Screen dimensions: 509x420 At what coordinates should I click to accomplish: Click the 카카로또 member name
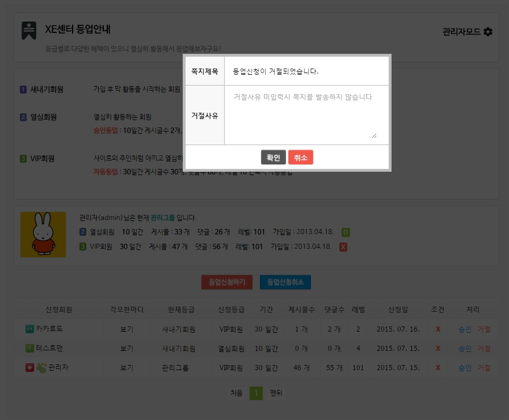pos(49,329)
